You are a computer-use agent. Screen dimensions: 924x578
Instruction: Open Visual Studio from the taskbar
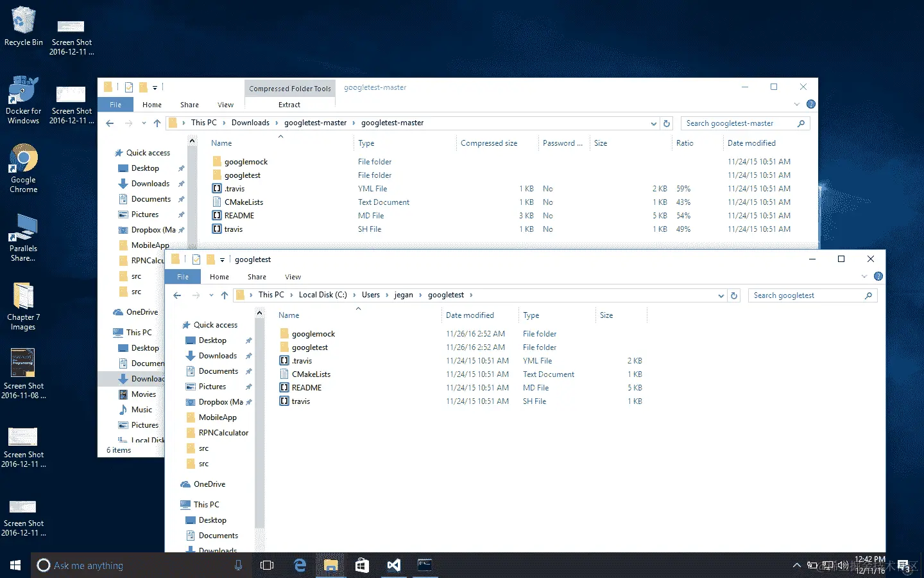393,565
